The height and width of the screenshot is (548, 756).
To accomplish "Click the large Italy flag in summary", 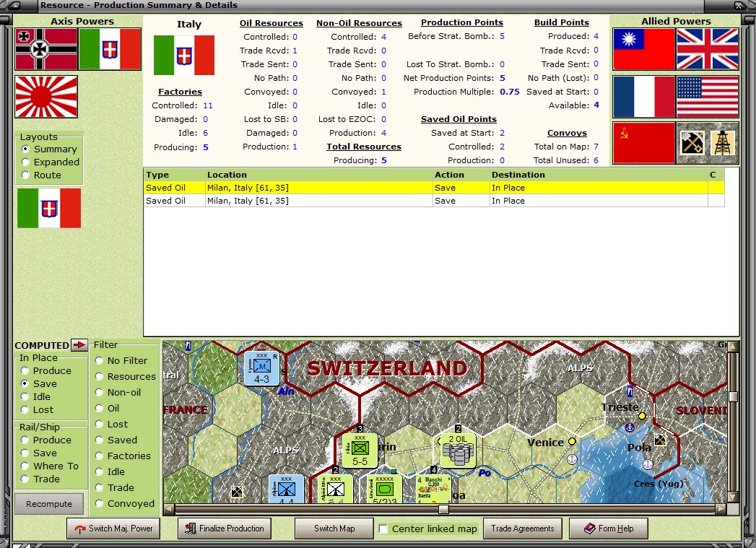I will (x=183, y=55).
